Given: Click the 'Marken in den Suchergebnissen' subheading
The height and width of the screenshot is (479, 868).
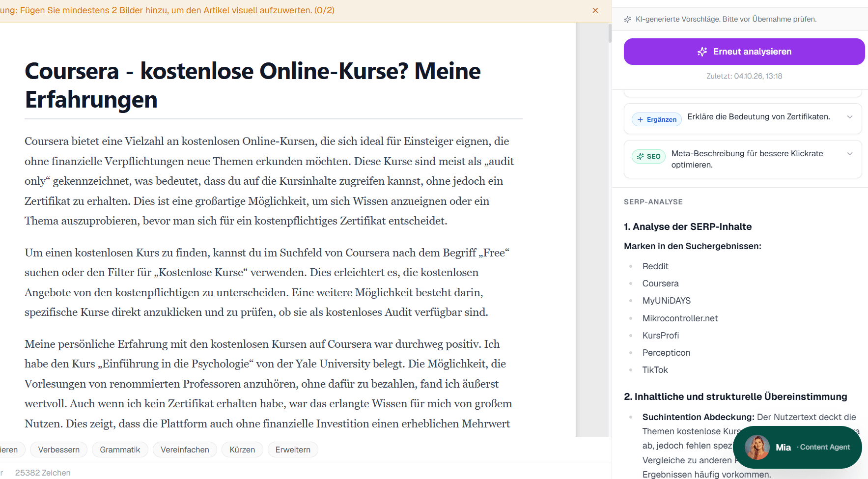Looking at the screenshot, I should (693, 246).
